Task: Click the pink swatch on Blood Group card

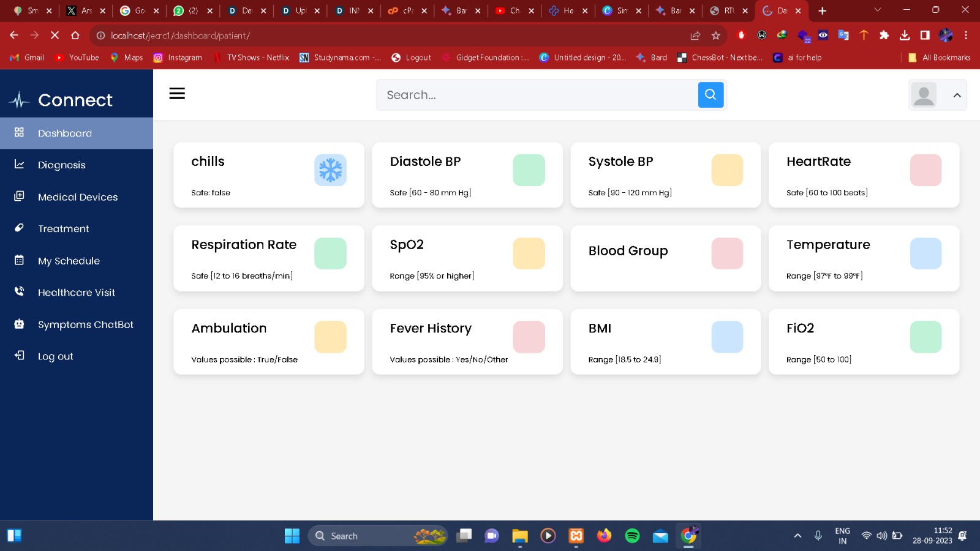Action: click(727, 253)
